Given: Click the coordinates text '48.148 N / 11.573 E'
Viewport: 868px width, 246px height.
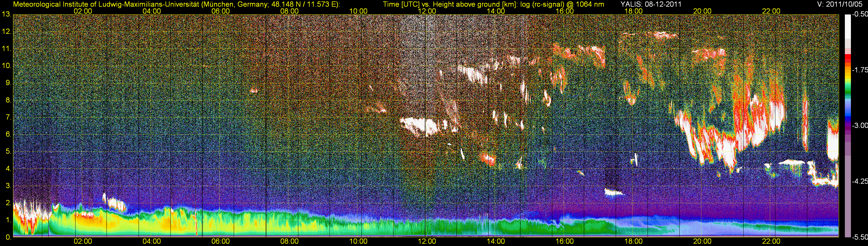Looking at the screenshot, I should 304,4.
